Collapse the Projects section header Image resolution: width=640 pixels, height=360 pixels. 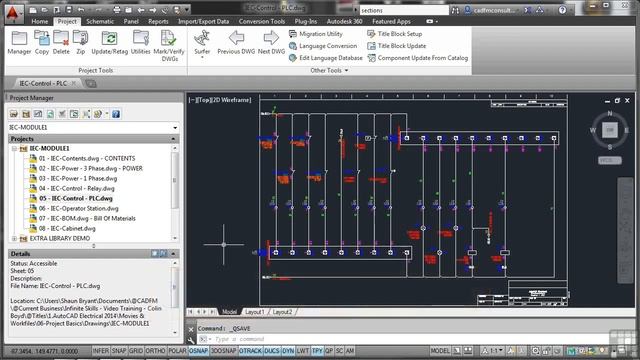[173, 139]
